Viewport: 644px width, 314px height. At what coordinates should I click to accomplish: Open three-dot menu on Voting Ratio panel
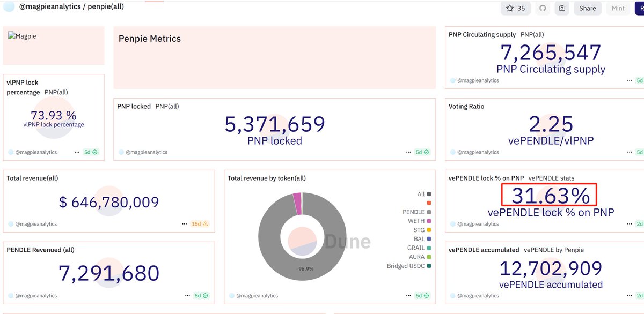coord(628,152)
